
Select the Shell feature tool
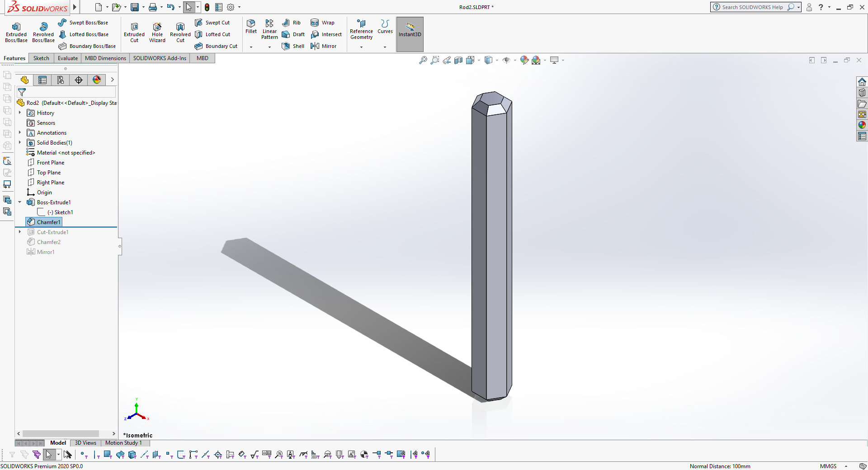point(293,46)
